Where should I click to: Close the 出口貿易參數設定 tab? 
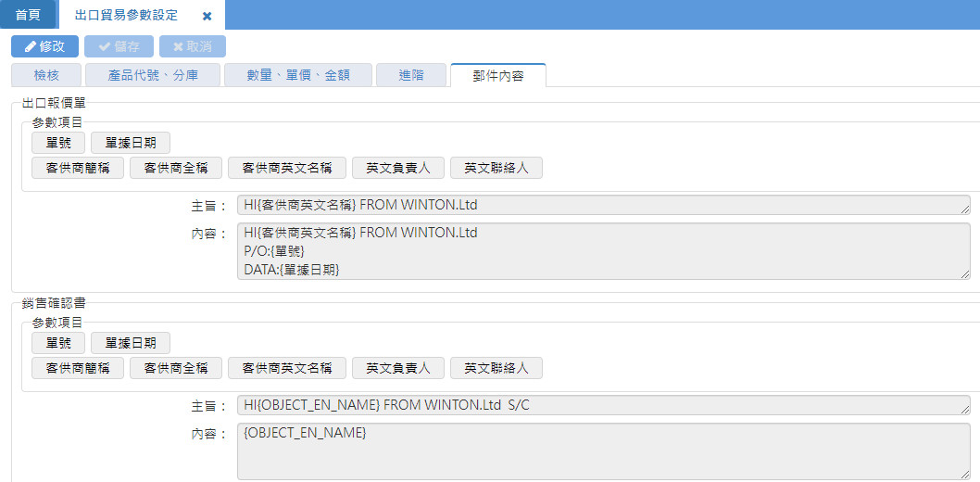point(207,16)
